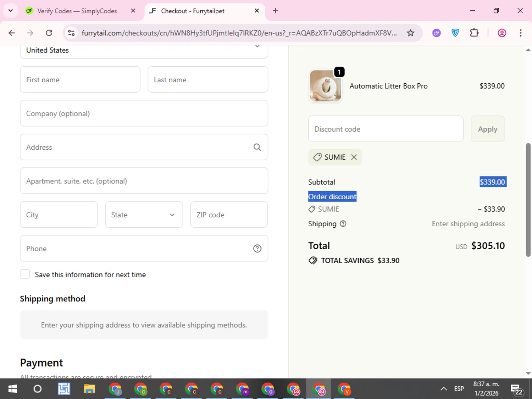Click the ZIP code field

[x=229, y=215]
